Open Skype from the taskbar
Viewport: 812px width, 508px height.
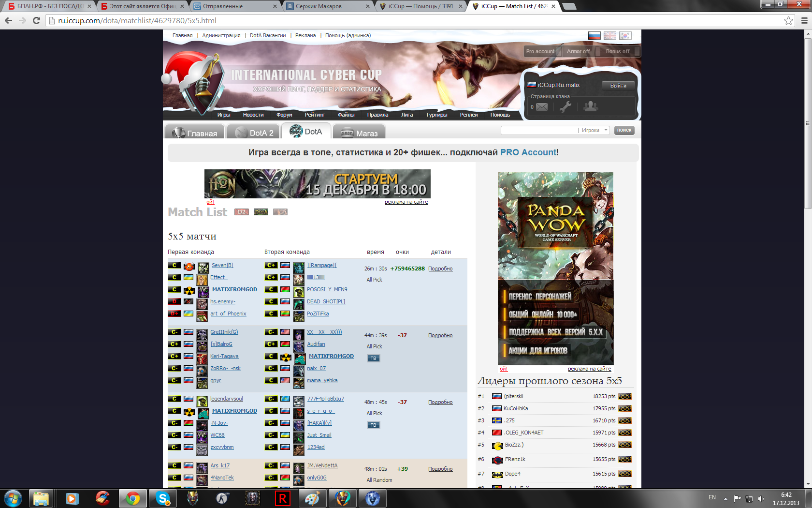tap(163, 498)
